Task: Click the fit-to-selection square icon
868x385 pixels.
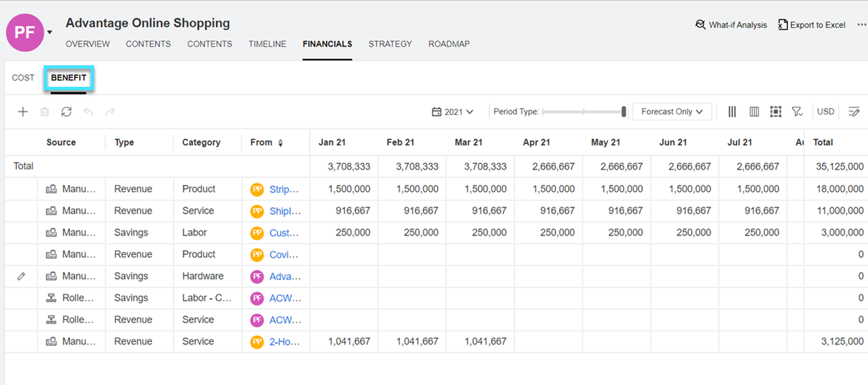Action: 776,112
